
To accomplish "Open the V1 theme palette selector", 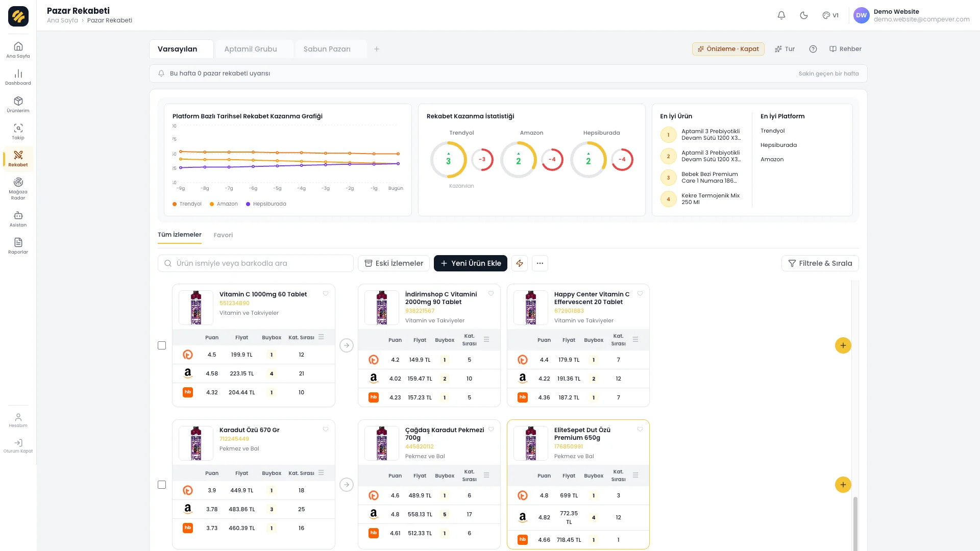I will click(x=830, y=15).
